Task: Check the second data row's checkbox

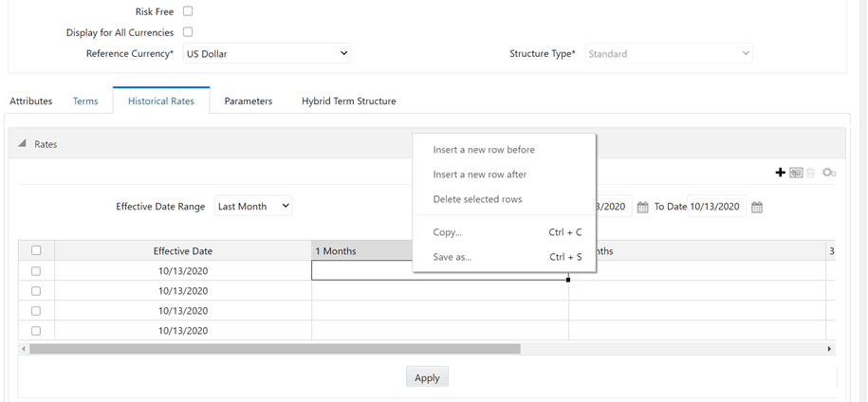Action: coord(36,291)
